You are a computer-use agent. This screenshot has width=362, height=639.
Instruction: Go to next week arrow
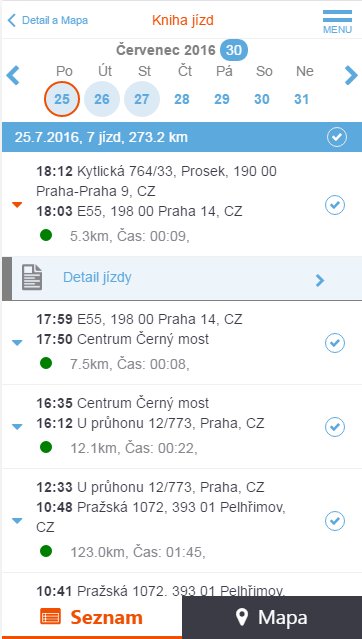(x=351, y=75)
